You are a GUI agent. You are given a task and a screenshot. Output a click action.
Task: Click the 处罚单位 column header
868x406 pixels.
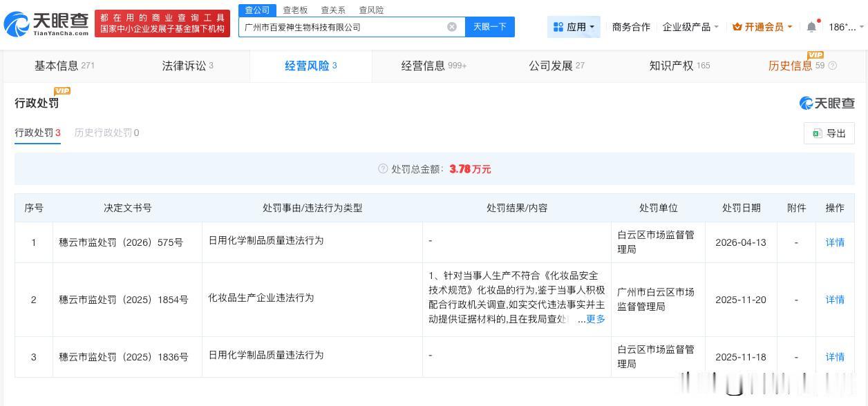pos(659,208)
